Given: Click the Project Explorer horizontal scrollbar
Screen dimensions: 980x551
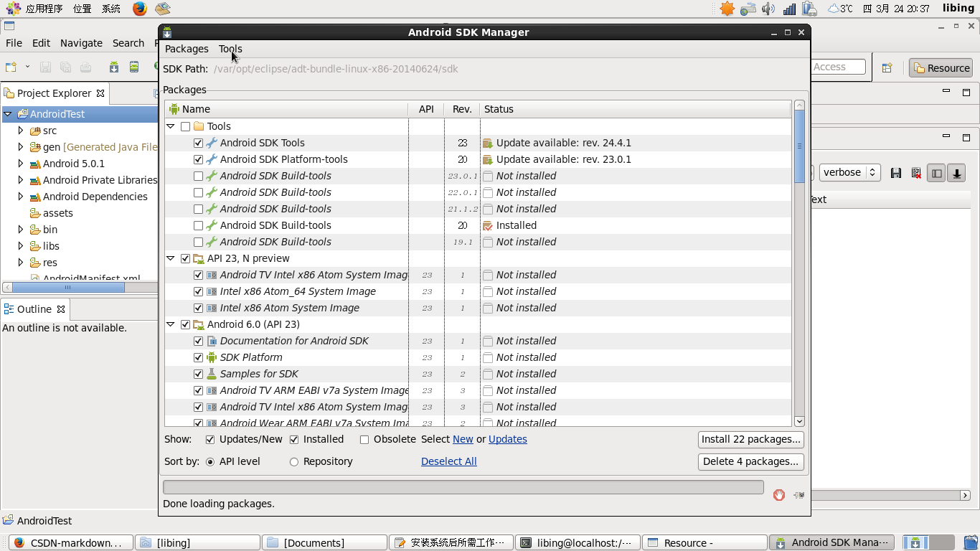Looking at the screenshot, I should (80, 287).
